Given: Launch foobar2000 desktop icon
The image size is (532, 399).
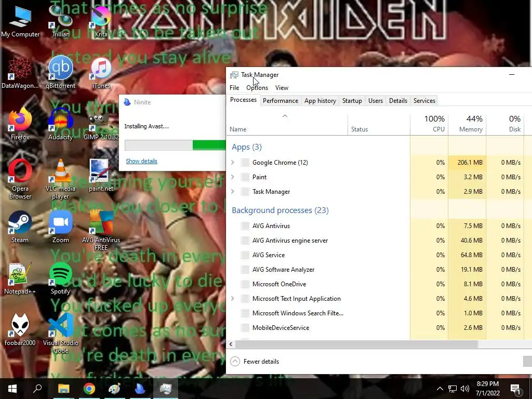Looking at the screenshot, I should coord(20,330).
